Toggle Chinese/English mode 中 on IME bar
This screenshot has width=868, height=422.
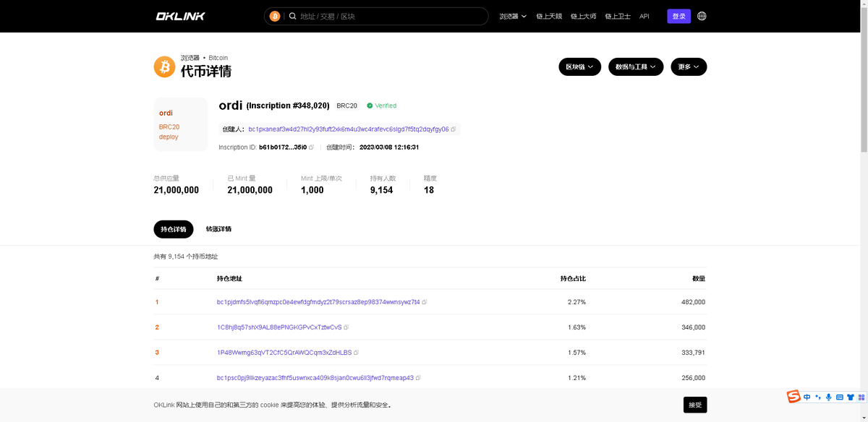(807, 397)
